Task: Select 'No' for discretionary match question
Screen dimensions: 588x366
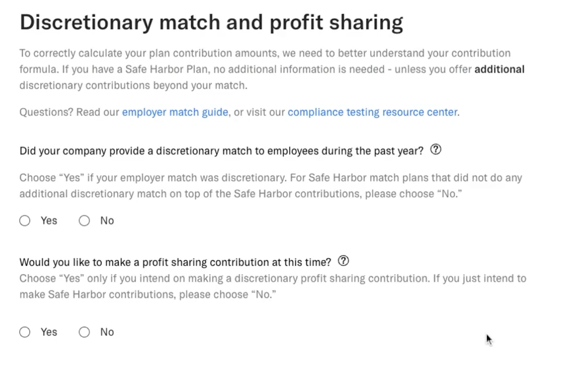Action: pyautogui.click(x=84, y=220)
